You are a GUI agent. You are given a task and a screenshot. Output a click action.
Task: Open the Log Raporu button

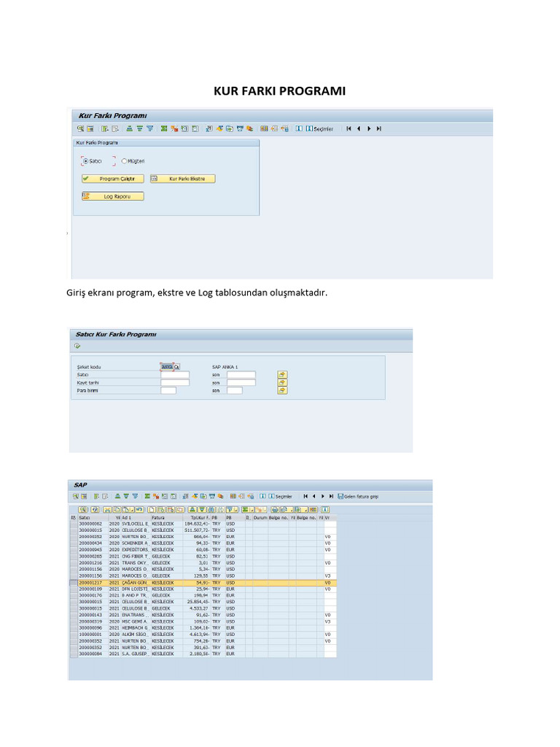click(113, 196)
